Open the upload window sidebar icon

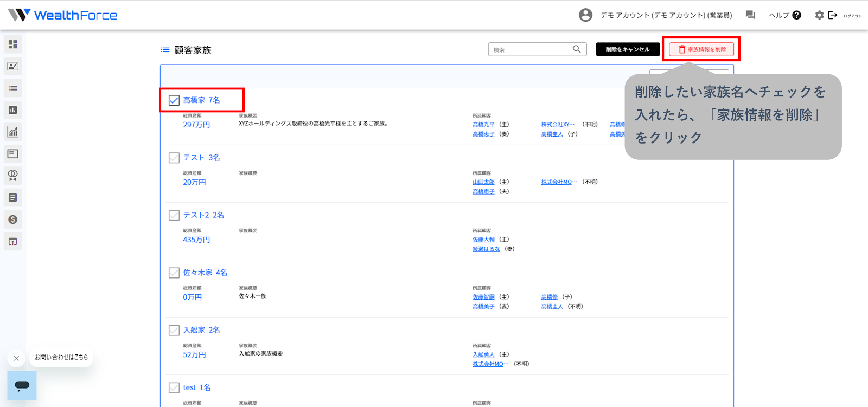click(x=13, y=242)
